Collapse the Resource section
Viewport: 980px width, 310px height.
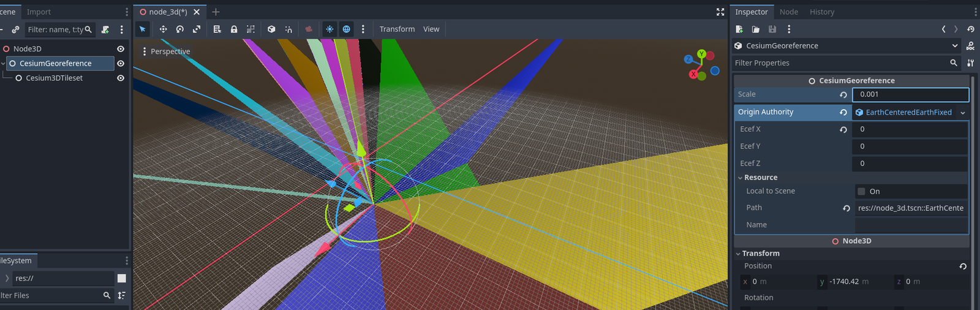740,178
